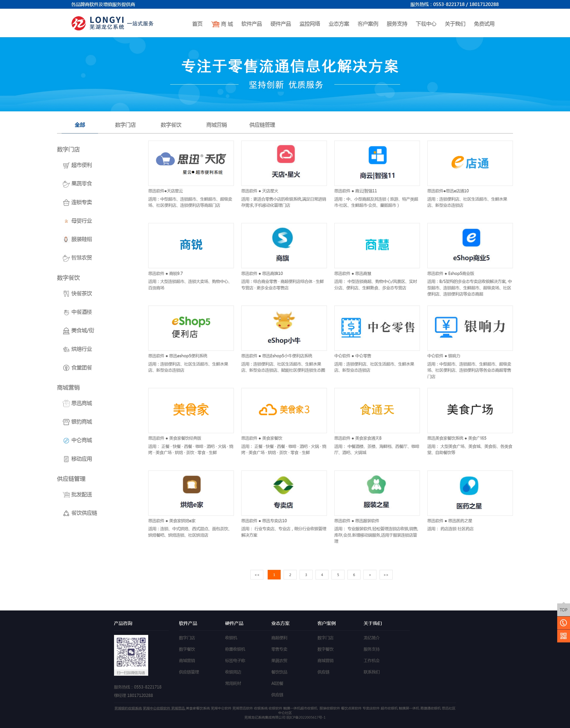This screenshot has height=728, width=570.
Task: Open 硬件产品 navigation menu
Action: [x=281, y=24]
